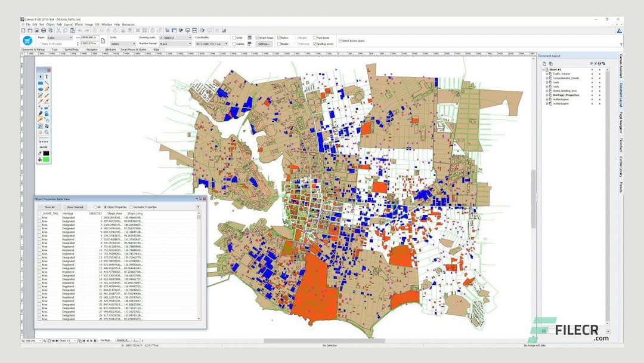Viewport: 644px width, 363px height.
Task: Click the Settings button in the toolbar
Action: click(264, 44)
